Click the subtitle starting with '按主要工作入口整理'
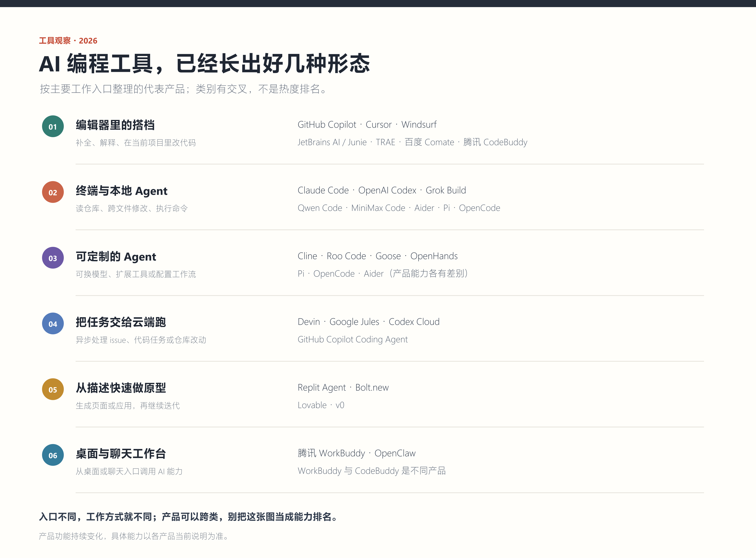This screenshot has height=558, width=756. point(183,89)
